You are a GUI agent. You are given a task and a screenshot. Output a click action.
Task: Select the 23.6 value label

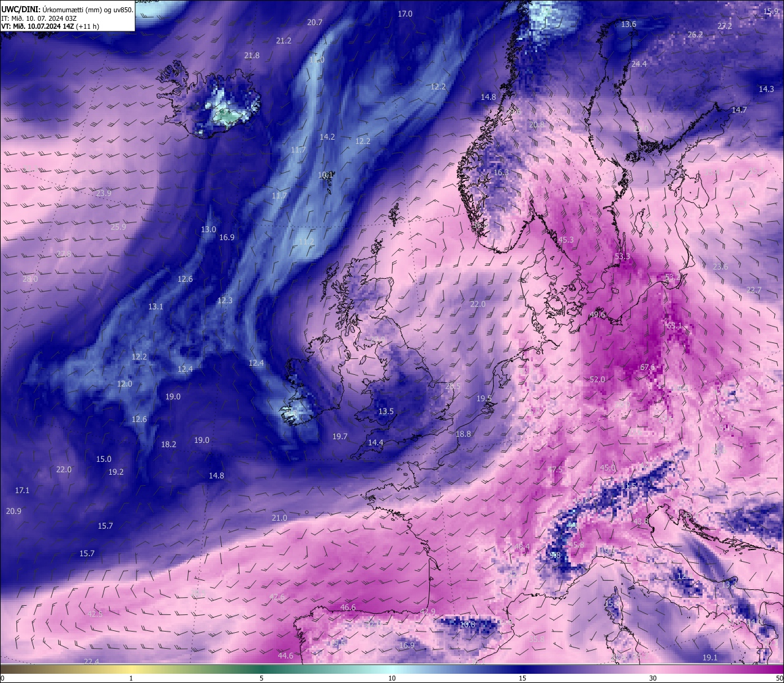720,266
